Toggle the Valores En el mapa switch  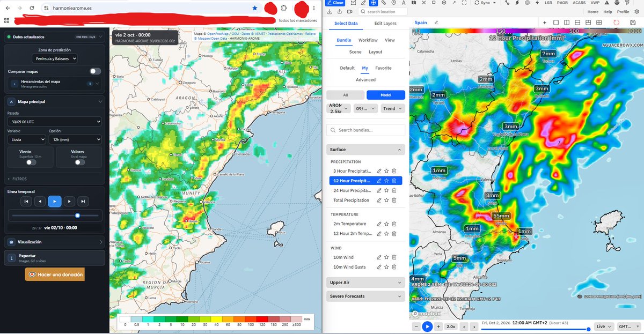point(80,162)
